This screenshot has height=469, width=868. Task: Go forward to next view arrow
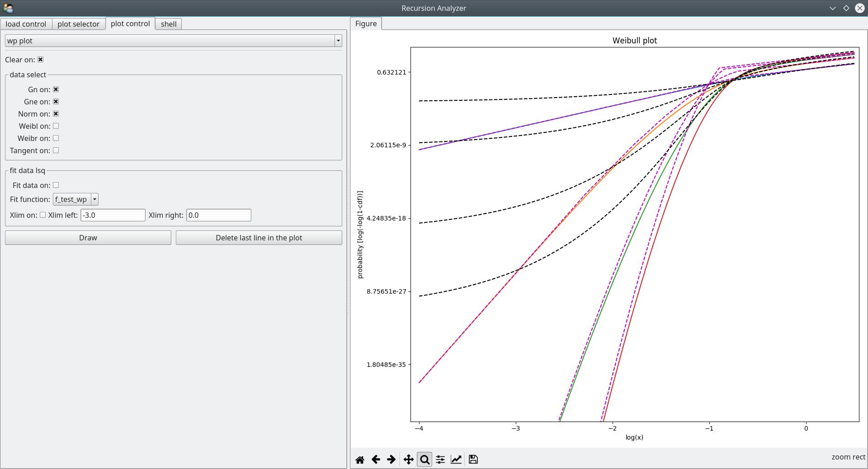(391, 460)
